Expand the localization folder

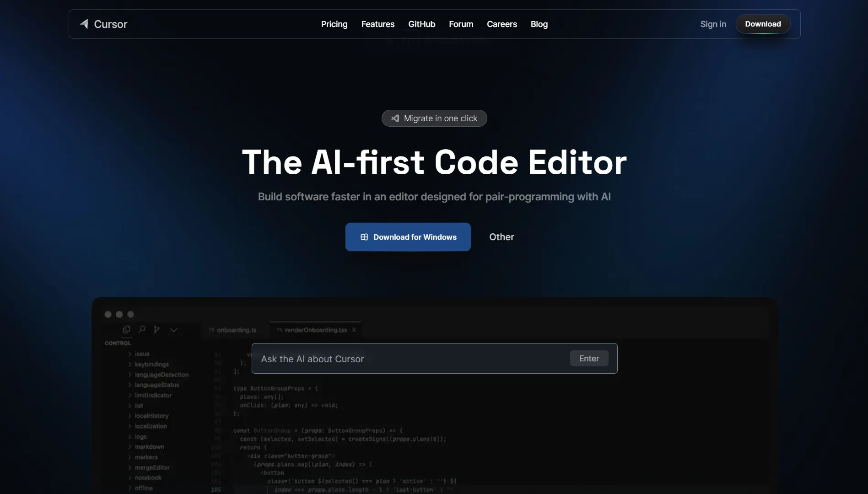pos(147,426)
